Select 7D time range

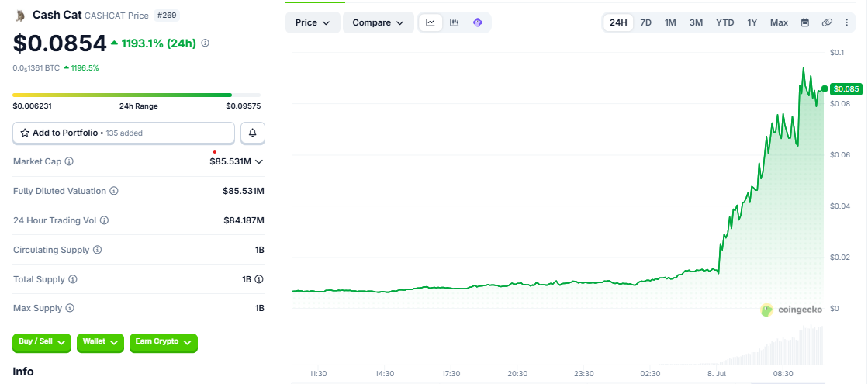tap(645, 22)
